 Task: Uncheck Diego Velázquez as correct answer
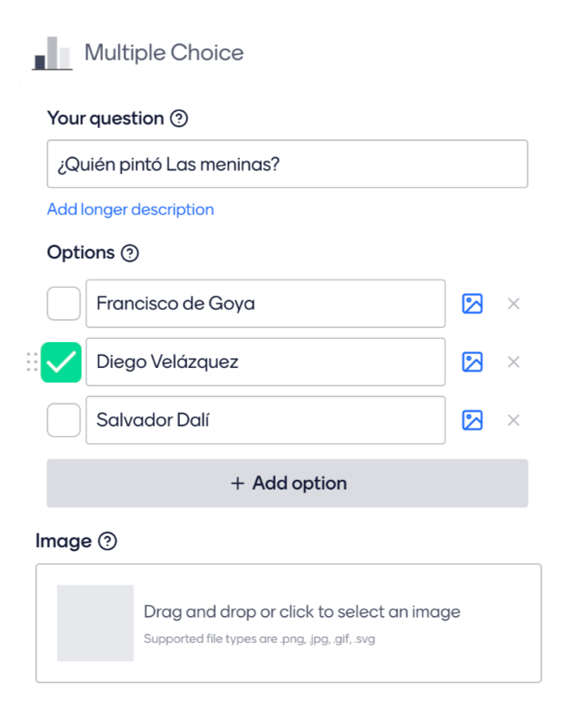pos(62,362)
